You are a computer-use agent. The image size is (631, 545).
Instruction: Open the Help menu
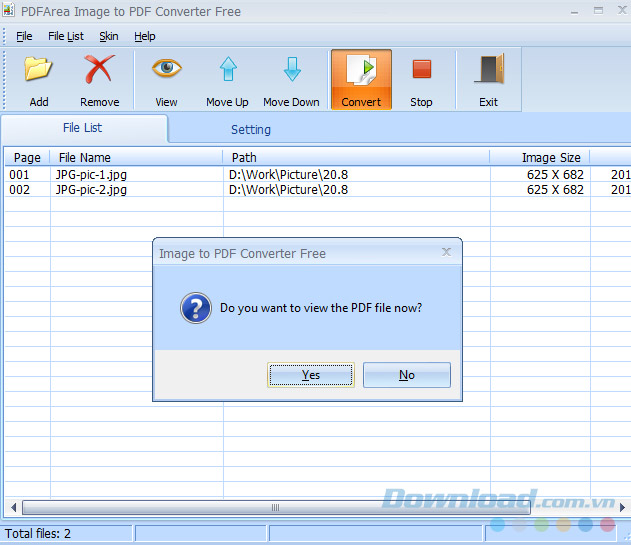point(144,36)
